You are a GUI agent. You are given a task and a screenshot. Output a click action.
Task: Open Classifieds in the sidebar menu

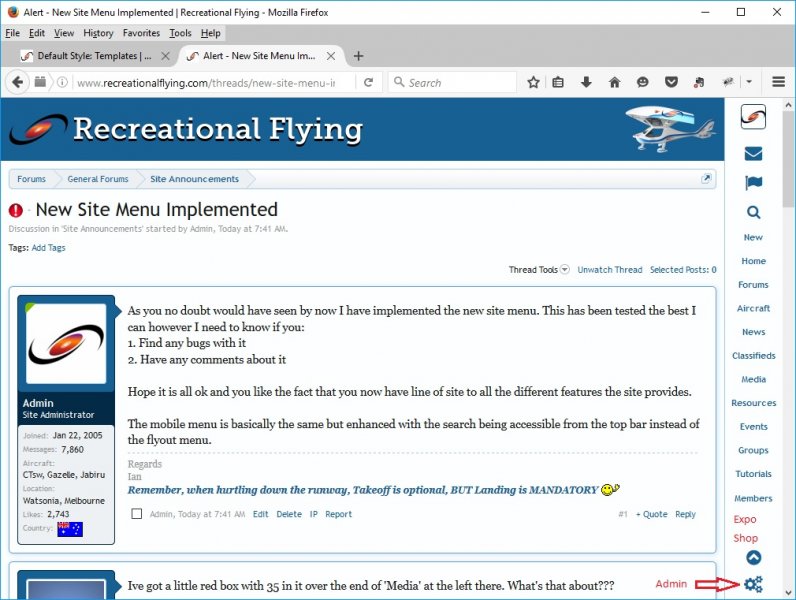click(x=753, y=355)
